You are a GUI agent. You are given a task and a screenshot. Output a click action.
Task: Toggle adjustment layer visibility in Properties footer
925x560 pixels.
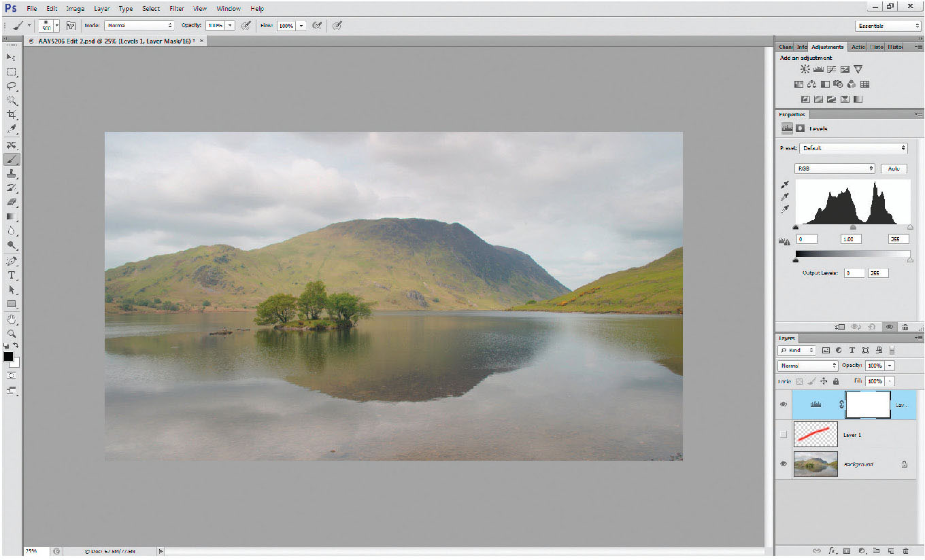point(890,327)
